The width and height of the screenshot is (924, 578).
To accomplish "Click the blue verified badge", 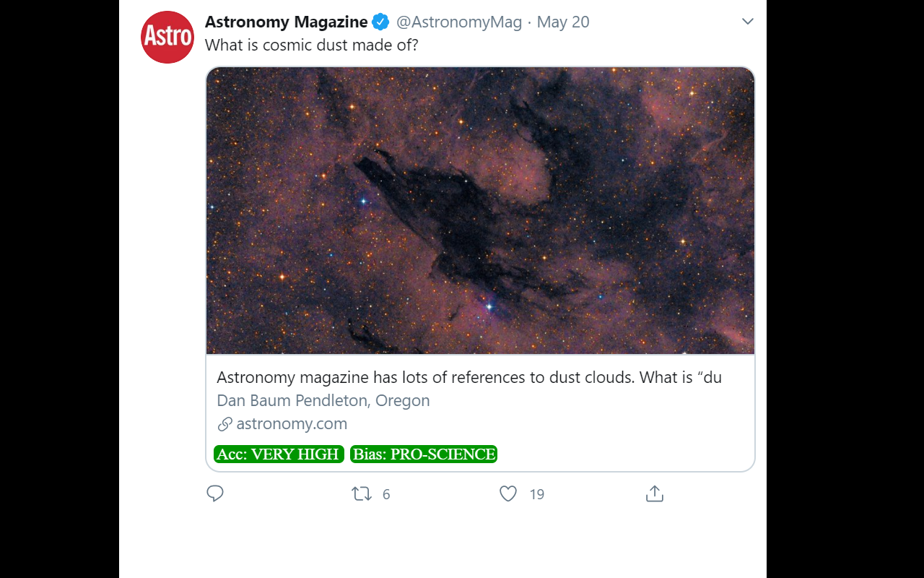I will pyautogui.click(x=380, y=22).
